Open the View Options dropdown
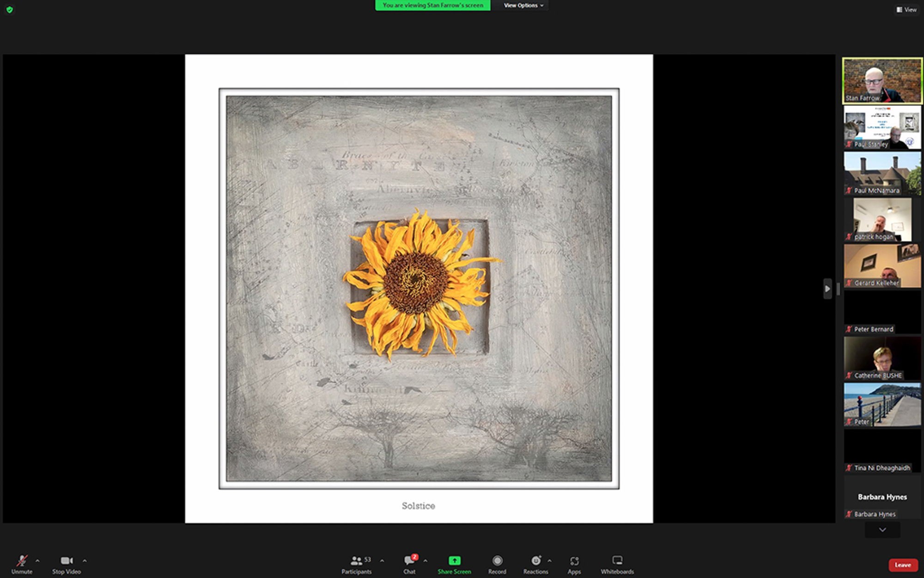The height and width of the screenshot is (578, 924). 523,6
